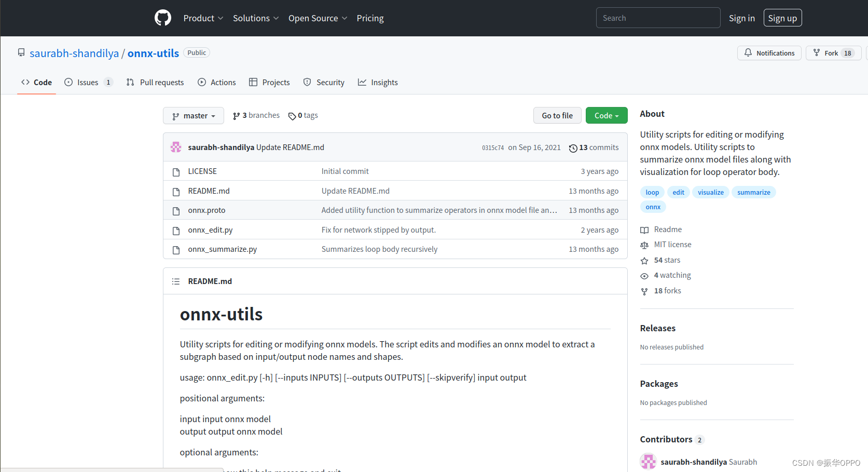Viewport: 868px width, 472px height.
Task: Open the Open Source dropdown
Action: click(x=318, y=18)
